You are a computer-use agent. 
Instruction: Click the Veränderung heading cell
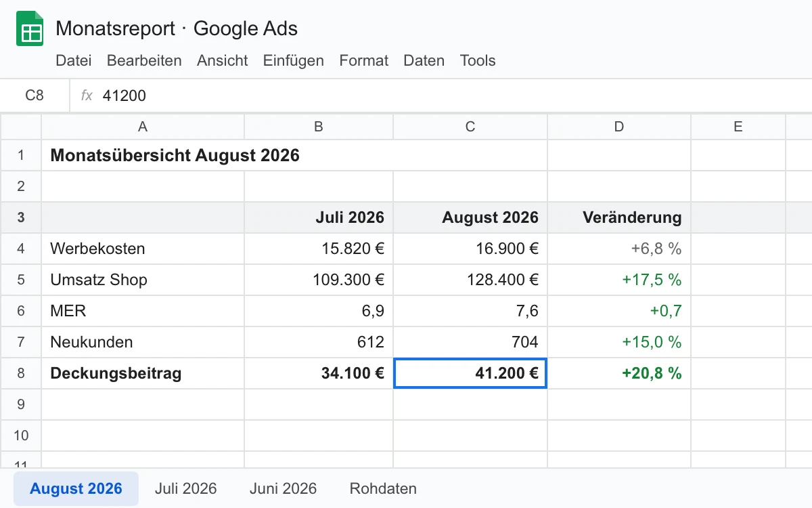click(x=619, y=217)
